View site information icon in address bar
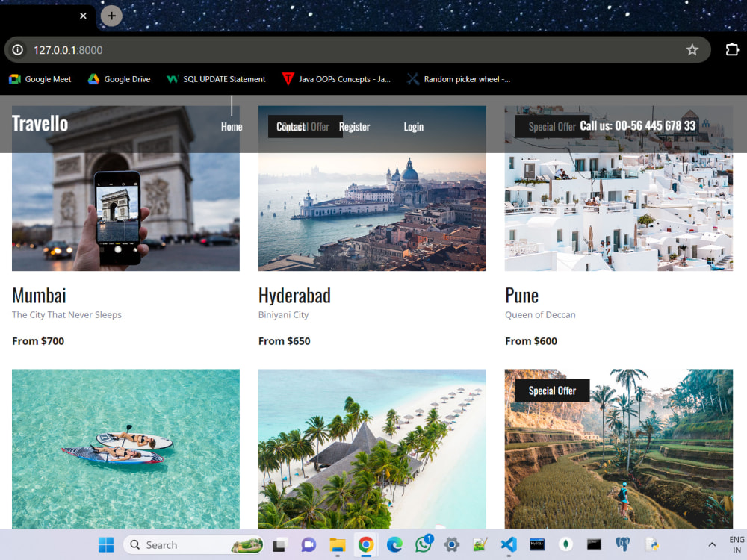 [x=18, y=49]
